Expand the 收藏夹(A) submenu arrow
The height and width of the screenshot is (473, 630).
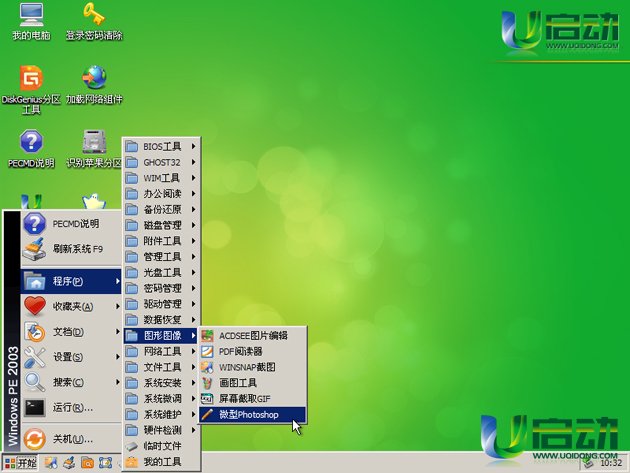pos(117,306)
